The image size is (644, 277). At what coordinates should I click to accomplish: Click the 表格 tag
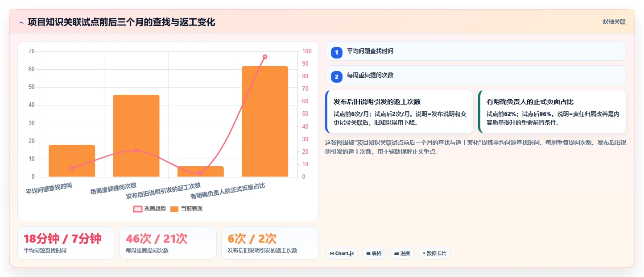(x=374, y=253)
